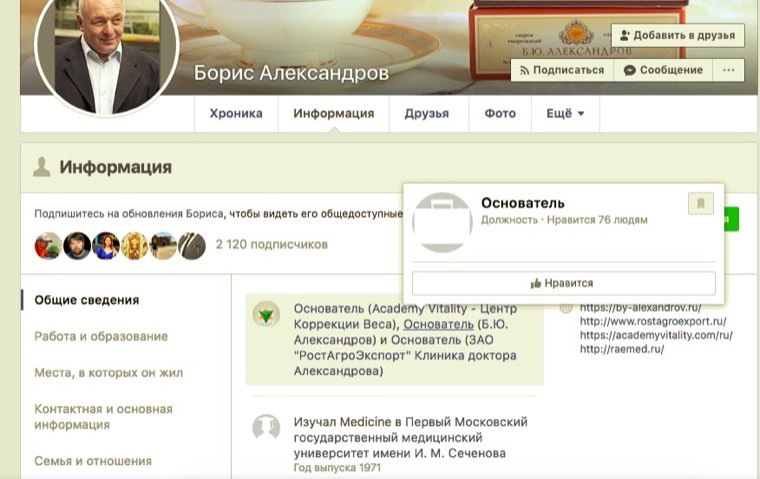Image resolution: width=760 pixels, height=479 pixels.
Task: Select Семья и отношения section
Action: 93,461
